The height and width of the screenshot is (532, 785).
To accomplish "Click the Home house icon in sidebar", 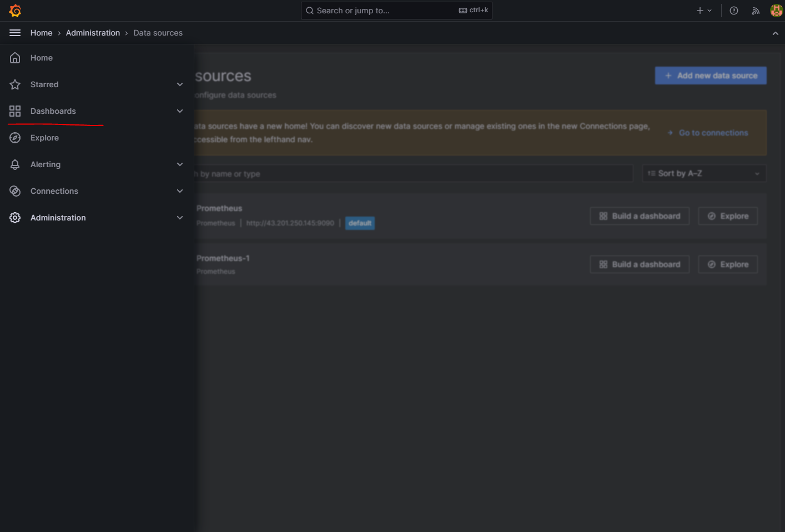I will [15, 58].
